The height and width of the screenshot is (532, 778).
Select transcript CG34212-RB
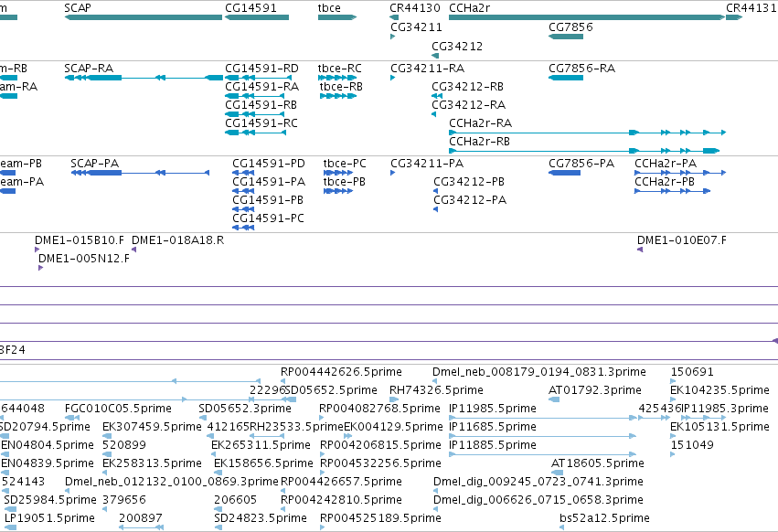[x=467, y=86]
